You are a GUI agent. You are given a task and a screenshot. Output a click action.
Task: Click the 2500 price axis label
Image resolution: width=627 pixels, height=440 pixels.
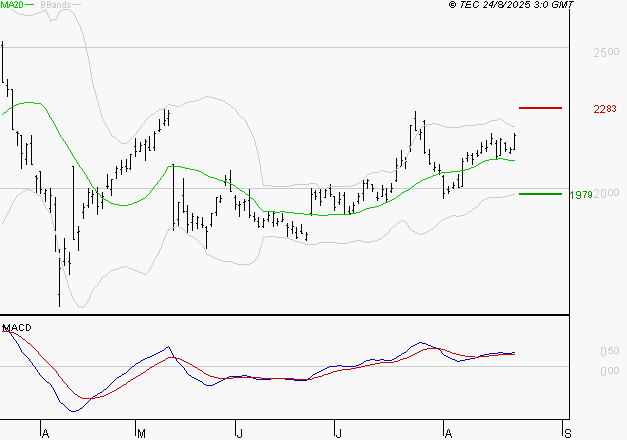coord(606,52)
